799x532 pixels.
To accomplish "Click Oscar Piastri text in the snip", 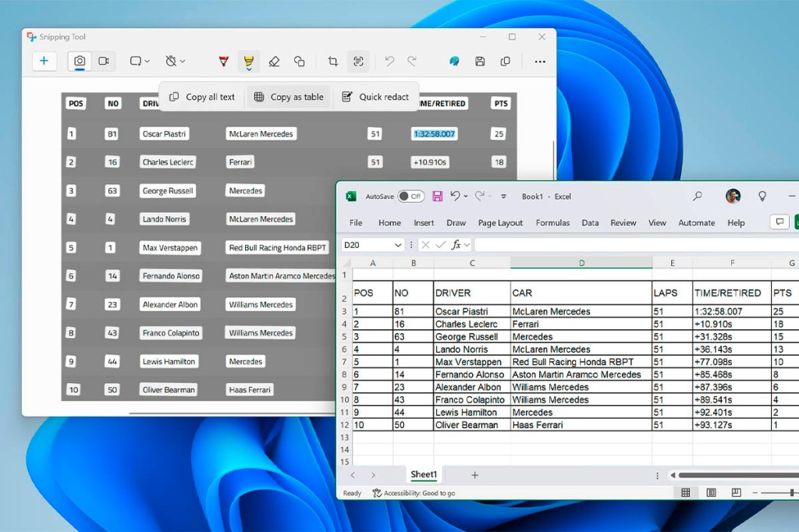I will click(164, 134).
